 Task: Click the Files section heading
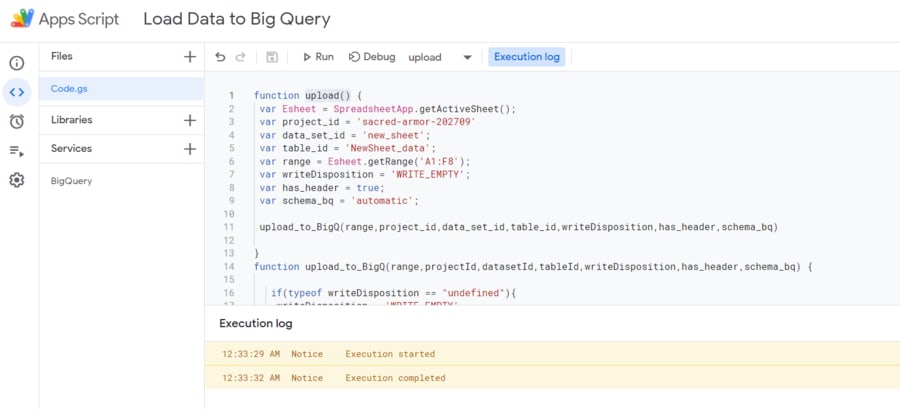coord(62,56)
